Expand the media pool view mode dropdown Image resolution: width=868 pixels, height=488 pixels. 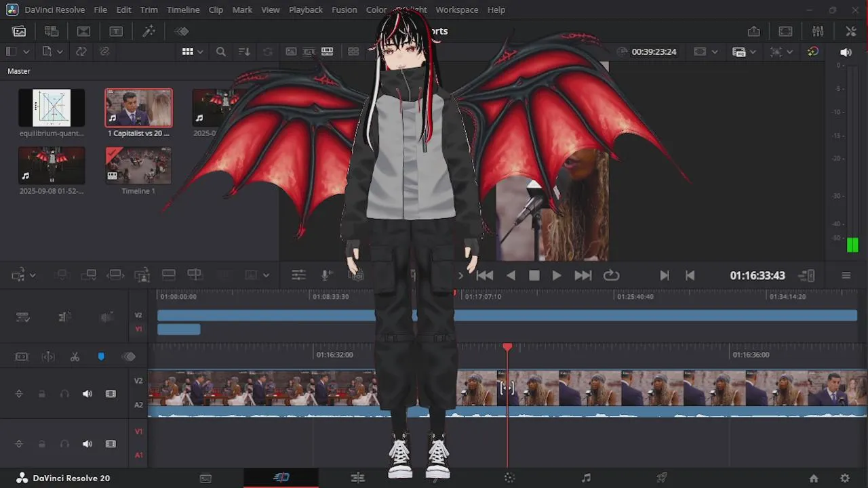pos(200,52)
